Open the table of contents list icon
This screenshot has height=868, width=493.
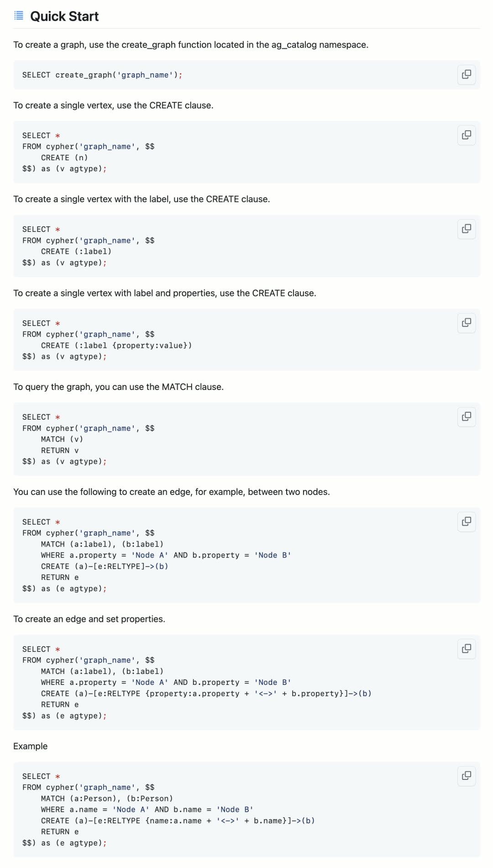tap(19, 16)
